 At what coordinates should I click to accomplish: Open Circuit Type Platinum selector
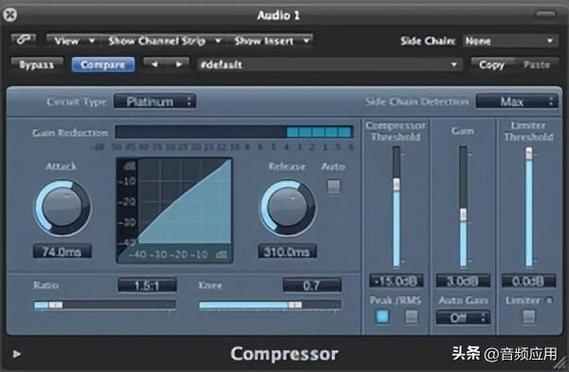coord(155,102)
